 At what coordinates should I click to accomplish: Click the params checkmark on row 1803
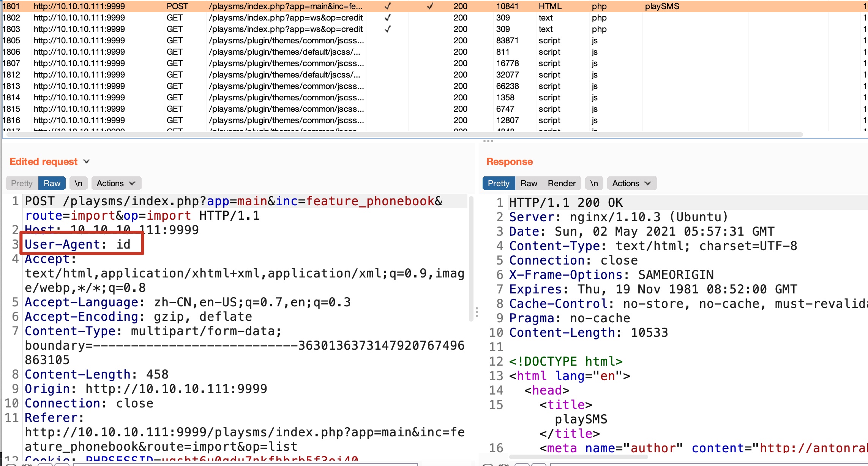point(387,29)
